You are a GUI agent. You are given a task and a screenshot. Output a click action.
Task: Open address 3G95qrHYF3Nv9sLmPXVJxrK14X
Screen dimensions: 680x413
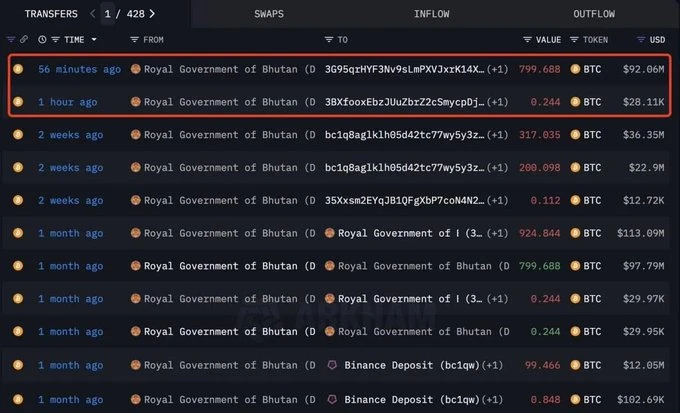coord(404,70)
